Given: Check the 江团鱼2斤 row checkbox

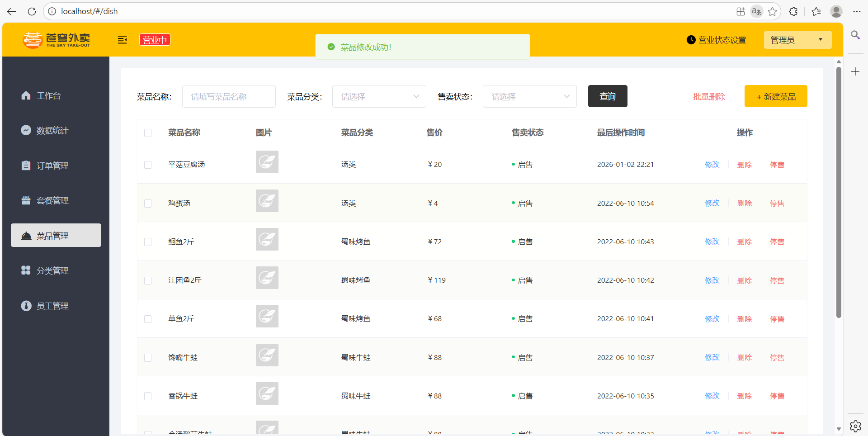Looking at the screenshot, I should [148, 280].
